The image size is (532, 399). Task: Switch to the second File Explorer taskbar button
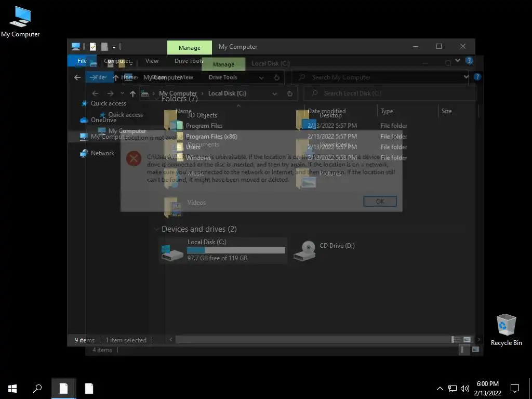(89, 389)
